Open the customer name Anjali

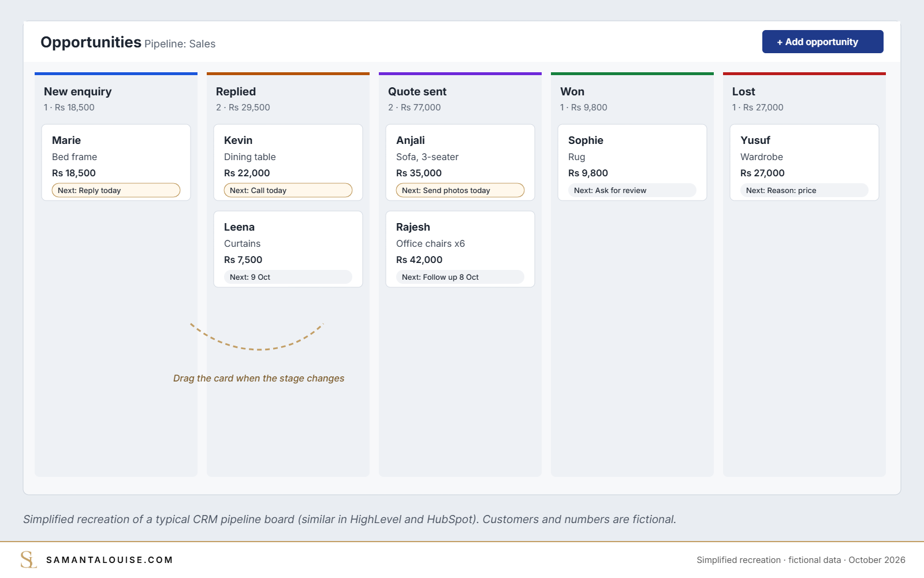pyautogui.click(x=411, y=140)
